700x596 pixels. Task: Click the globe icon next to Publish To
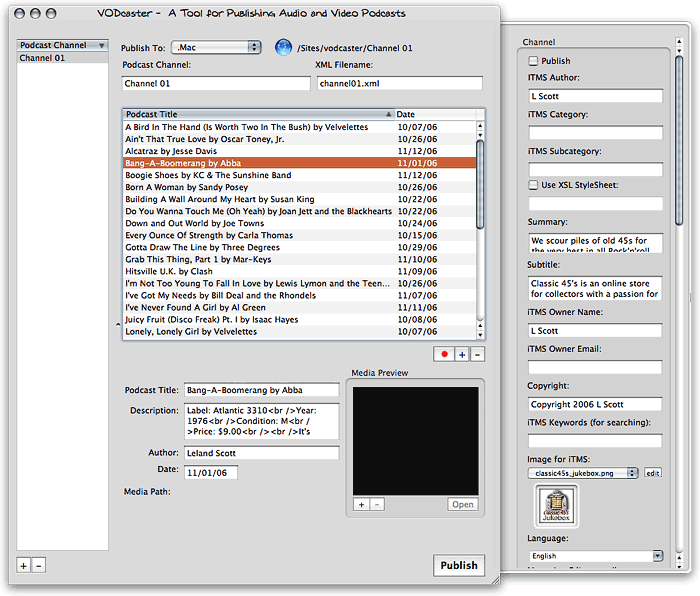(x=283, y=47)
